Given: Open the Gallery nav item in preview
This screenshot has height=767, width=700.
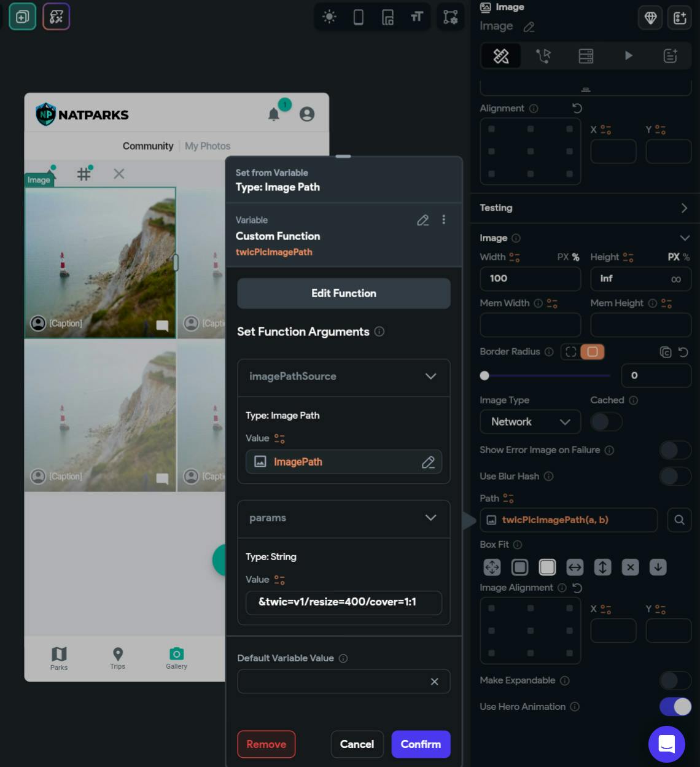Looking at the screenshot, I should click(x=177, y=658).
